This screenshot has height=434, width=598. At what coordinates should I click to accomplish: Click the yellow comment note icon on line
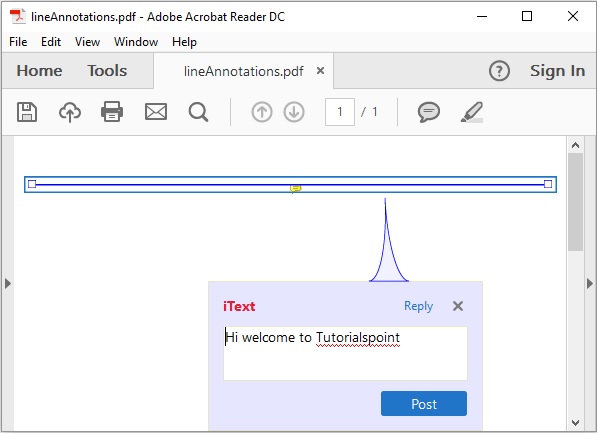click(295, 188)
